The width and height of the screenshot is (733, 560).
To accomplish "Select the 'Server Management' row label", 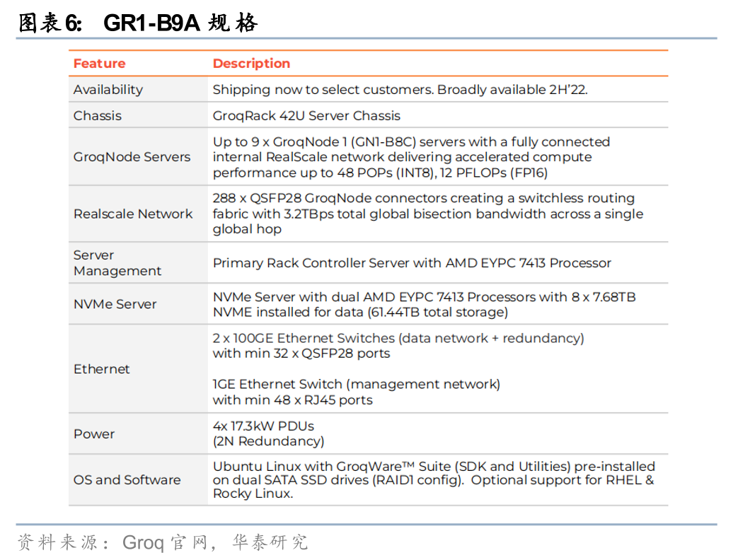I will point(117,263).
